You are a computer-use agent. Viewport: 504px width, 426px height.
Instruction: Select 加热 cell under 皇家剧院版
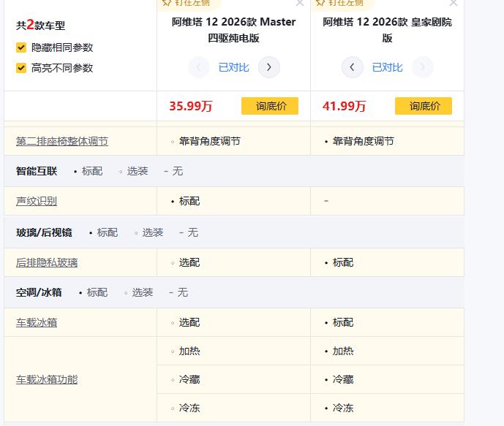(387, 351)
